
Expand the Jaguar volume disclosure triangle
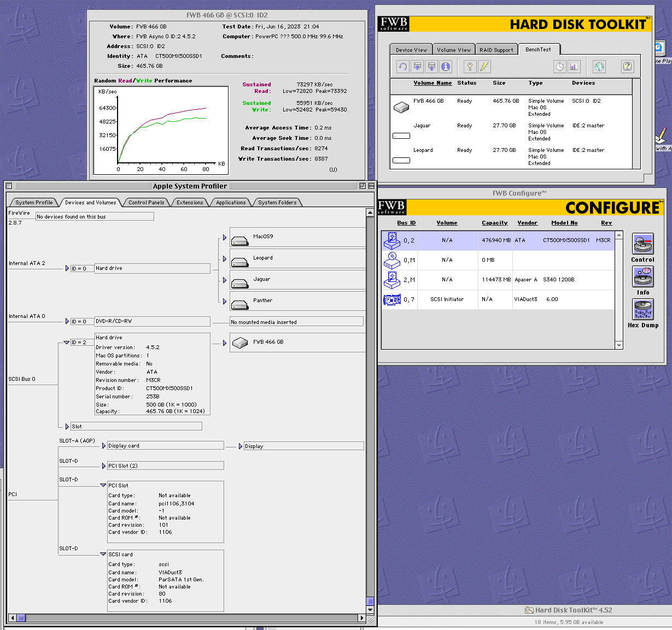coord(225,280)
